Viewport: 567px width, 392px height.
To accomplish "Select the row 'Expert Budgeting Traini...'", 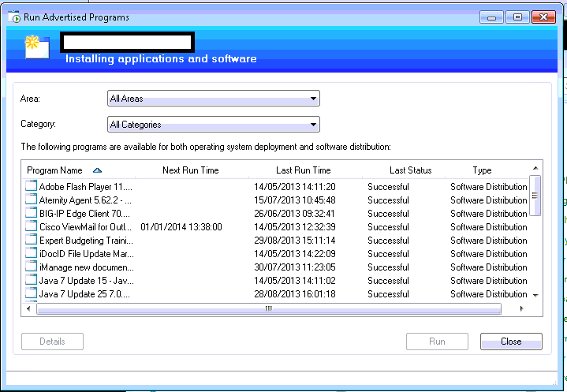I will [x=276, y=240].
